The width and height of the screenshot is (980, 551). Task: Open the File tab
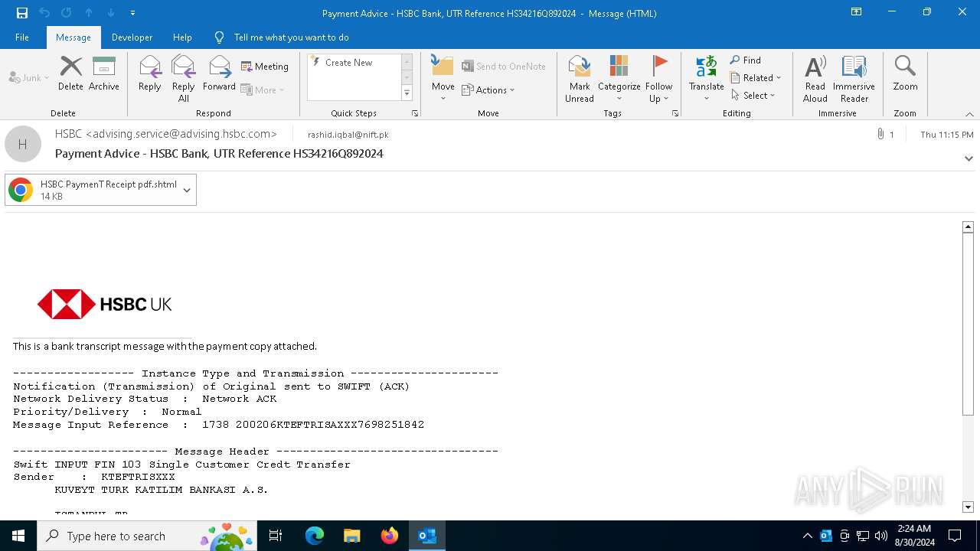click(22, 37)
